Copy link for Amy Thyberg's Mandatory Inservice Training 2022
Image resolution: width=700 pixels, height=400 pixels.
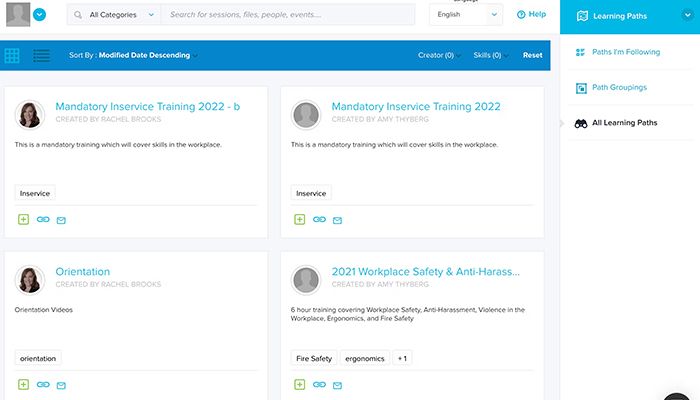coord(320,219)
